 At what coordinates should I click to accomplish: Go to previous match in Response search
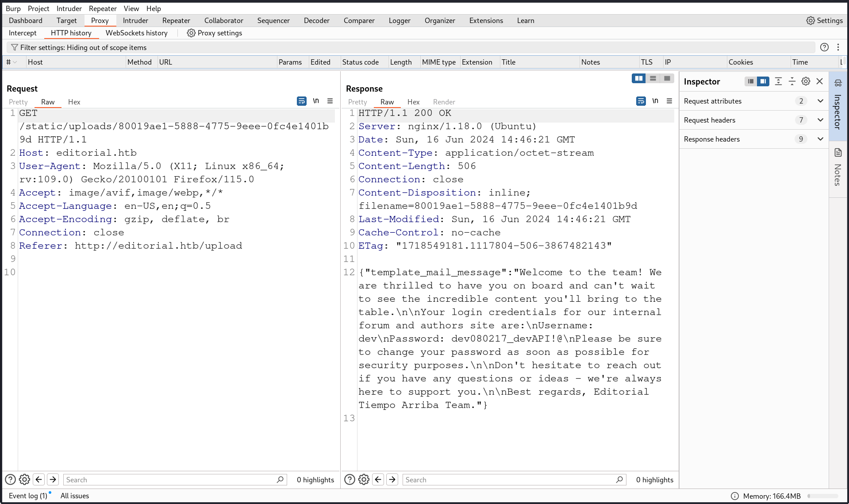click(x=378, y=480)
